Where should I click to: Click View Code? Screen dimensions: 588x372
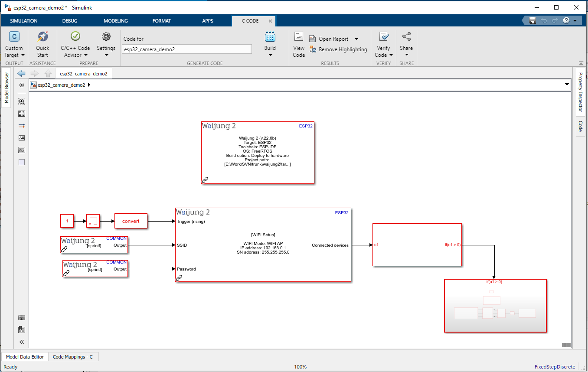(x=299, y=44)
